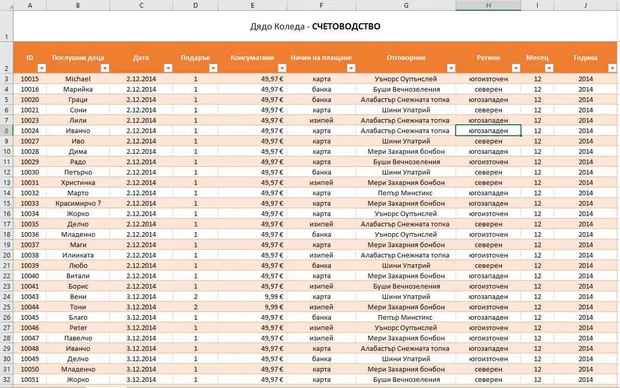Open the Регион column filter arrow

pyautogui.click(x=516, y=68)
